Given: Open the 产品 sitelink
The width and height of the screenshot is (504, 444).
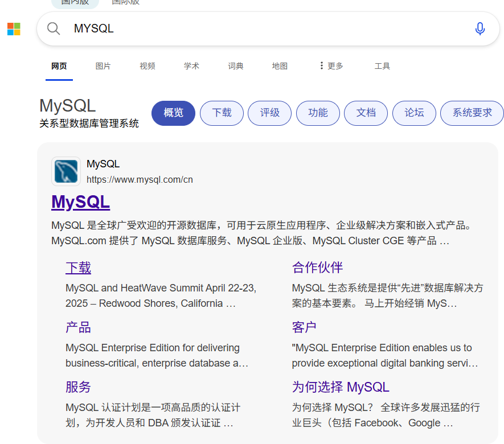Looking at the screenshot, I should coord(79,327).
